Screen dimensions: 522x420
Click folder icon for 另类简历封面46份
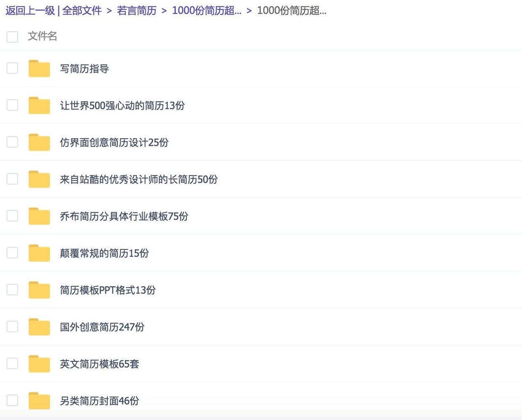(39, 401)
